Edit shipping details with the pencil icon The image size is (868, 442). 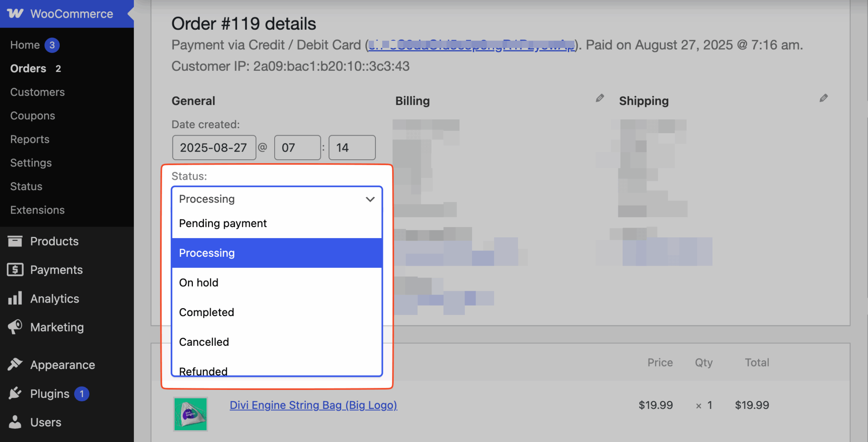(x=824, y=98)
